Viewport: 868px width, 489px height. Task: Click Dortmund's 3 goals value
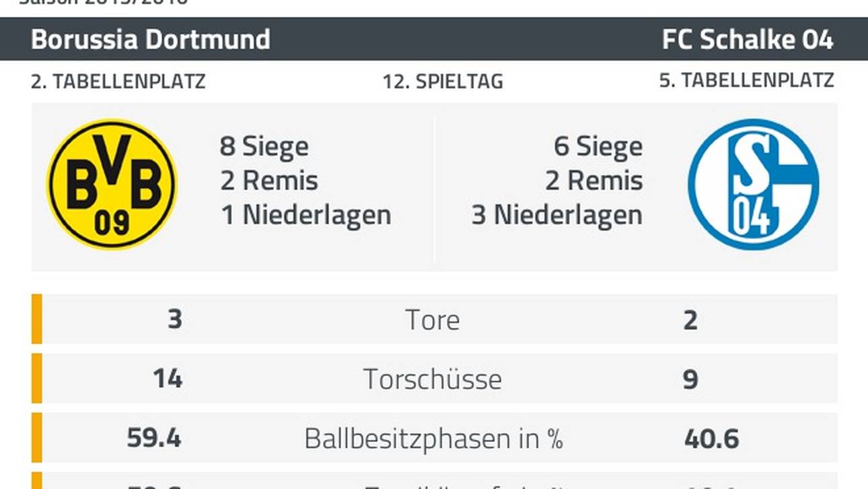174,319
